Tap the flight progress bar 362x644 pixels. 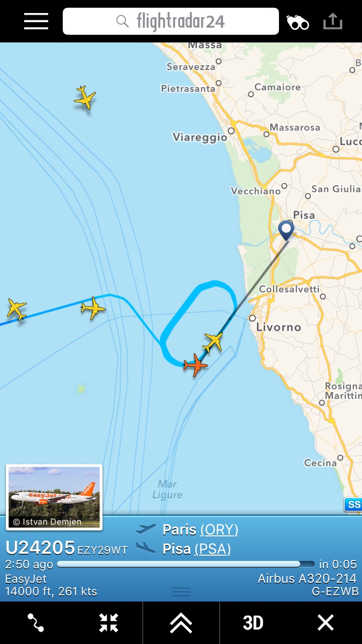coord(186,564)
